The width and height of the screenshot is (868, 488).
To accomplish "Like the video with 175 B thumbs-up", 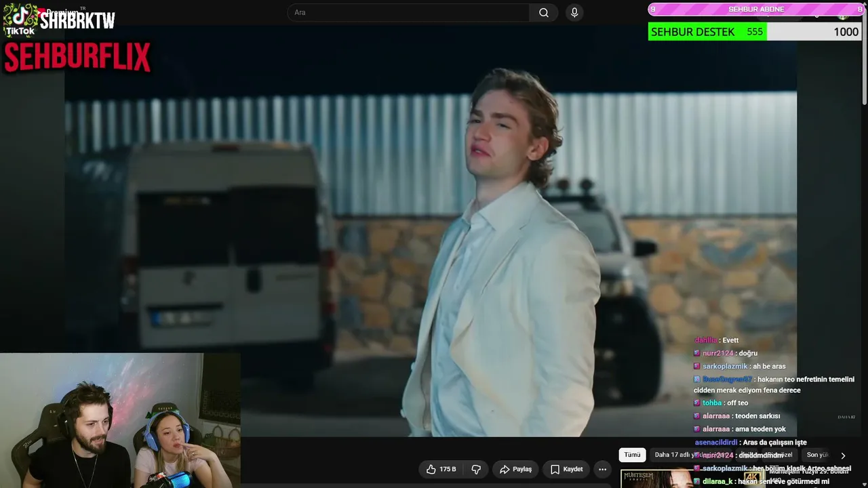I will coord(441,469).
